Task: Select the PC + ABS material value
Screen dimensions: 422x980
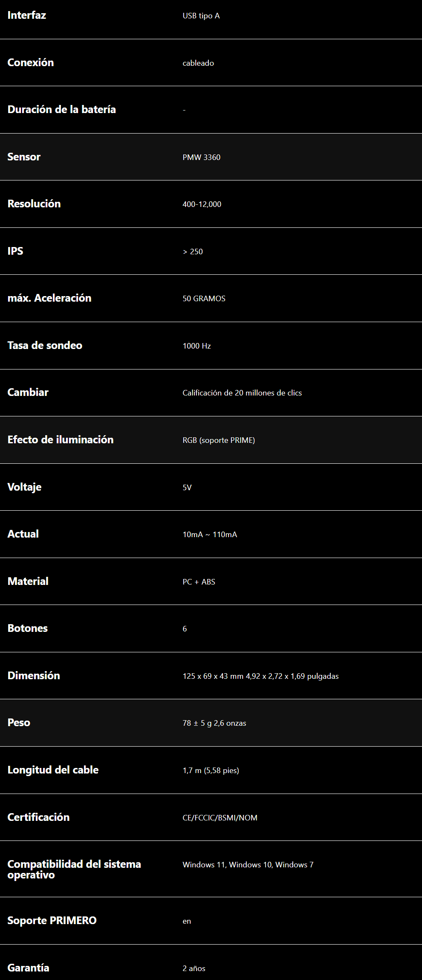Action: [x=199, y=582]
